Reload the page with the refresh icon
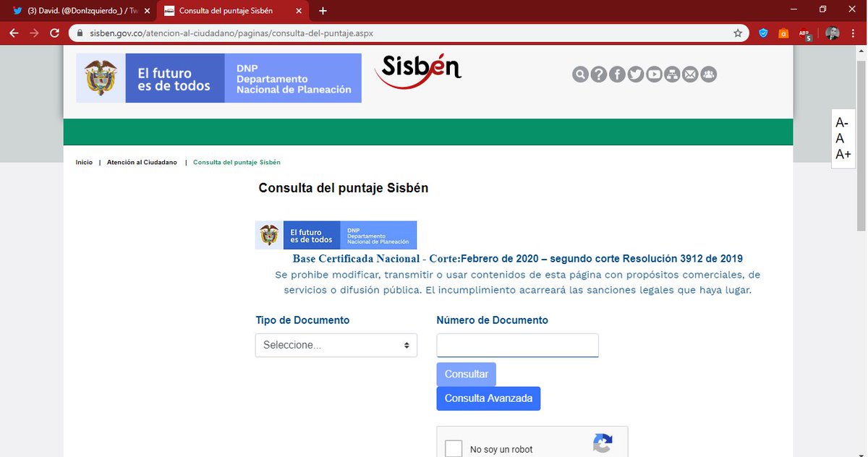The width and height of the screenshot is (868, 457). (x=54, y=33)
